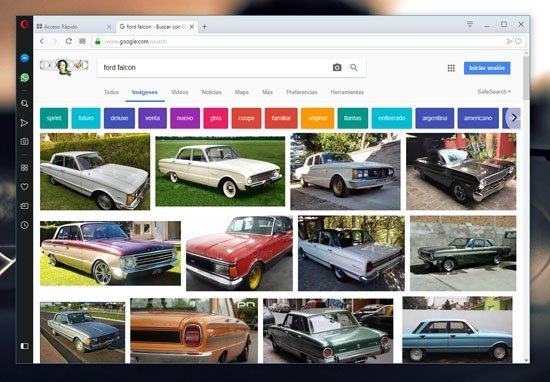Click the Iniciar sesión button

pos(487,68)
